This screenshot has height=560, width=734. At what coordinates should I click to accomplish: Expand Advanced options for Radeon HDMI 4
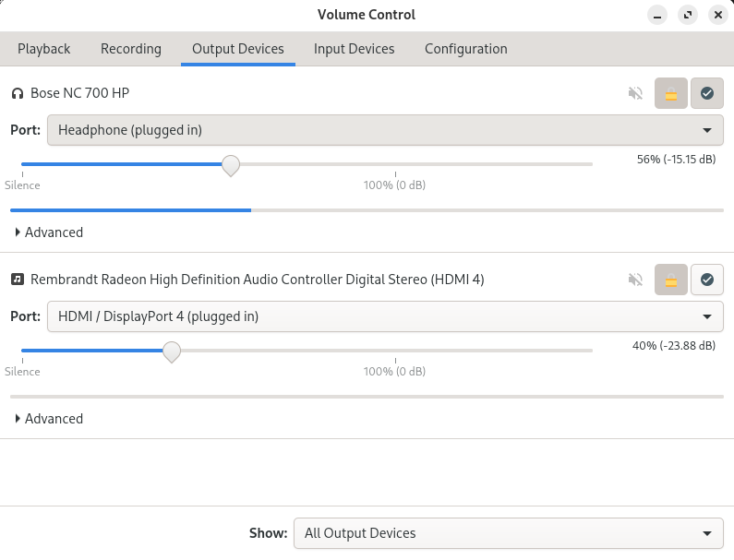coord(50,419)
